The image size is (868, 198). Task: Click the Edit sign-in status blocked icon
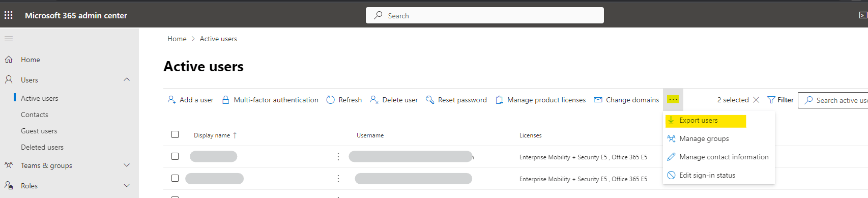coord(671,175)
